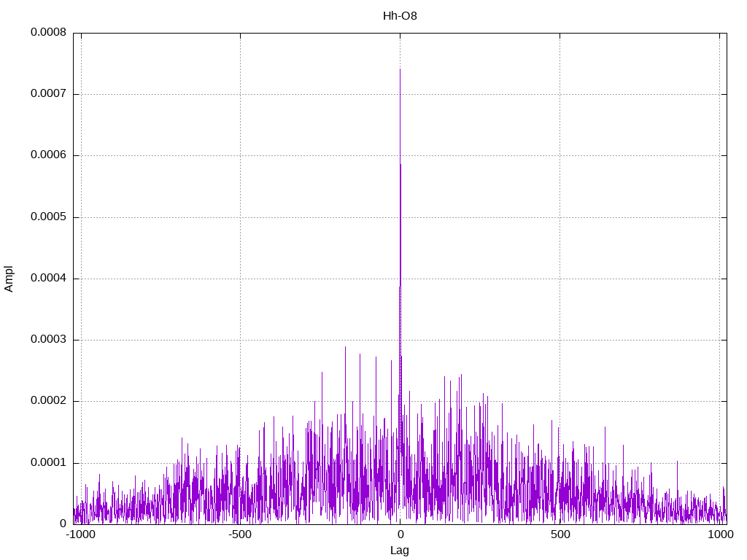Click the 0.0004 y-axis tick label

click(x=49, y=278)
